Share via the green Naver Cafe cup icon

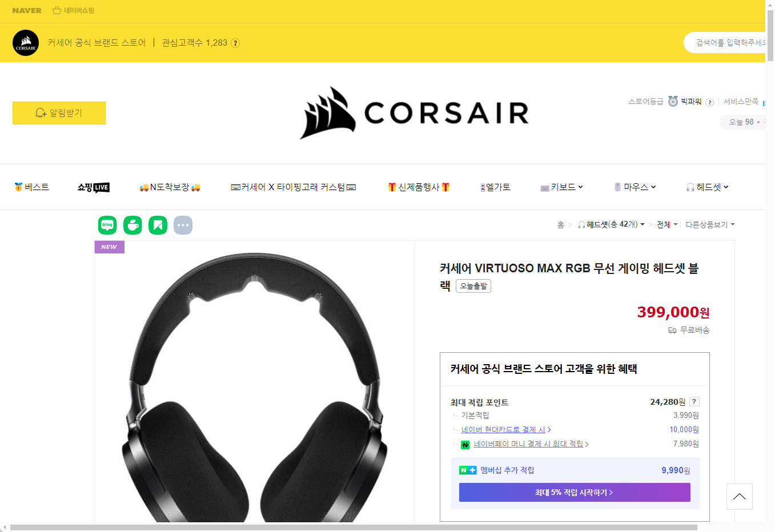(x=132, y=225)
